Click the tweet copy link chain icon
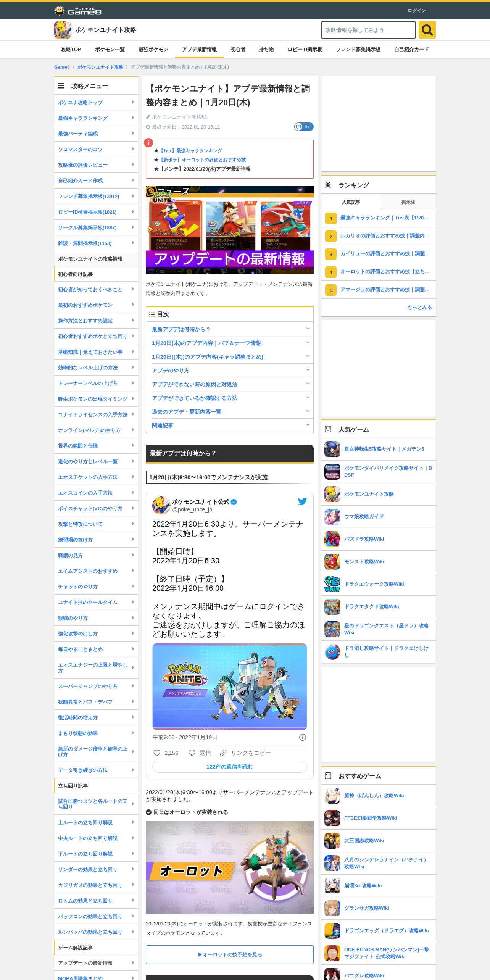This screenshot has height=980, width=490. (x=223, y=753)
